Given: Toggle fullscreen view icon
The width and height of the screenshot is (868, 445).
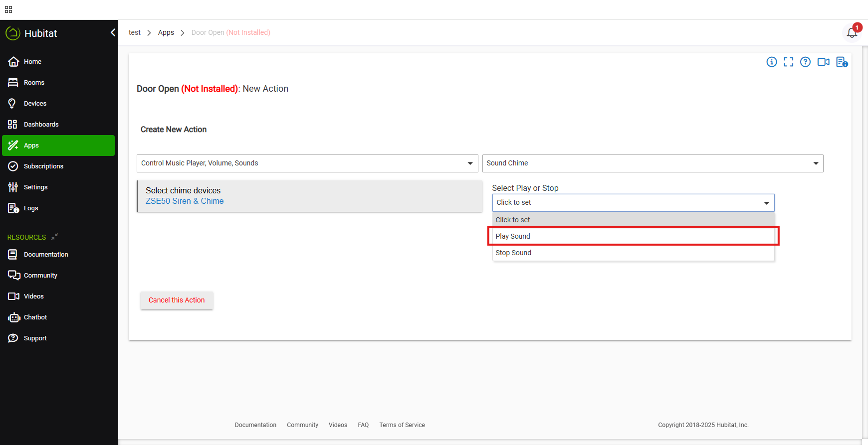Looking at the screenshot, I should coord(788,62).
